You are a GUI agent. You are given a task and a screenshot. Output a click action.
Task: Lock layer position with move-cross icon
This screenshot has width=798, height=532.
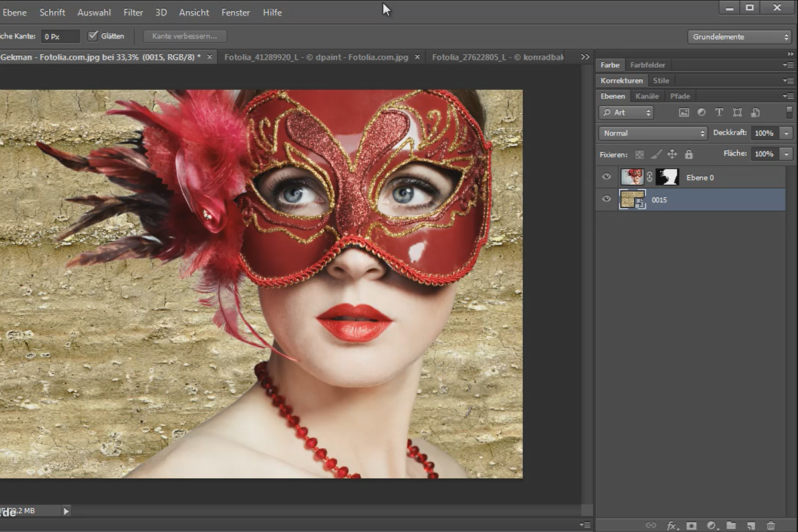pos(672,154)
